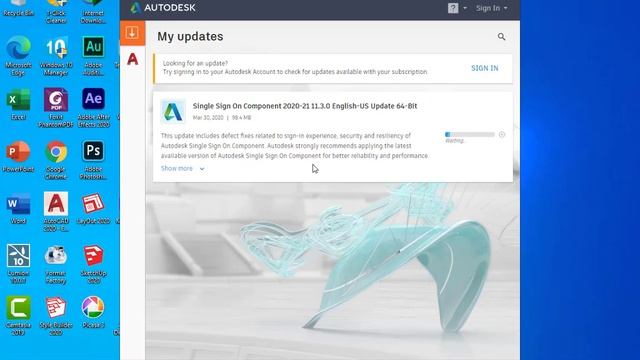This screenshot has height=360, width=640.
Task: Open the Excel desktop icon
Action: (x=18, y=104)
